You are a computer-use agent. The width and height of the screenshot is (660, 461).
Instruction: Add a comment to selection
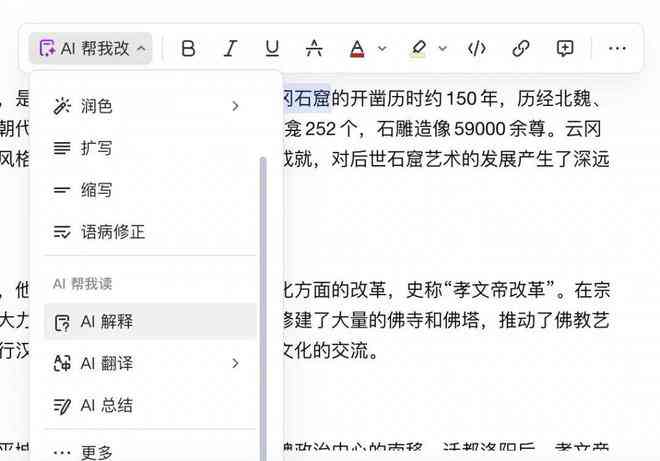[564, 49]
